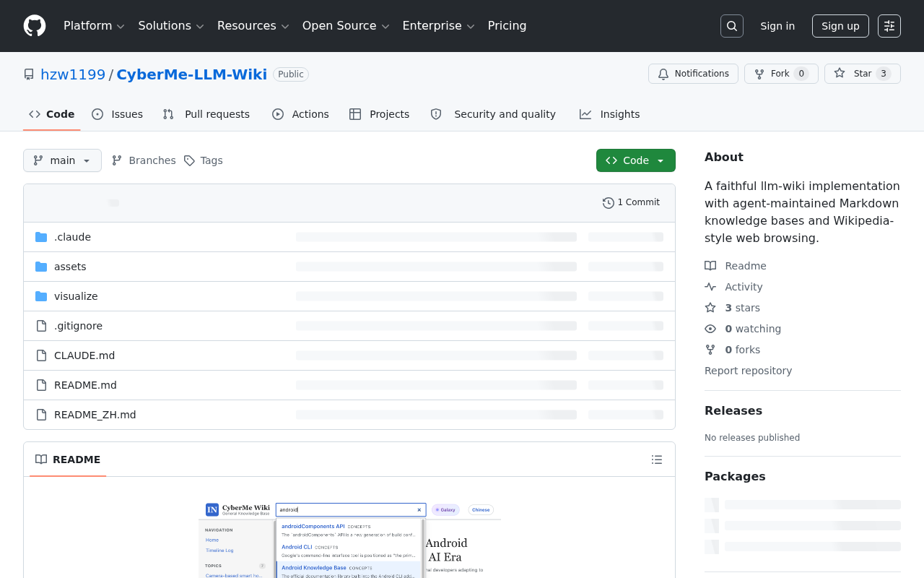The height and width of the screenshot is (578, 924).
Task: Click the 3 stars link
Action: click(733, 308)
